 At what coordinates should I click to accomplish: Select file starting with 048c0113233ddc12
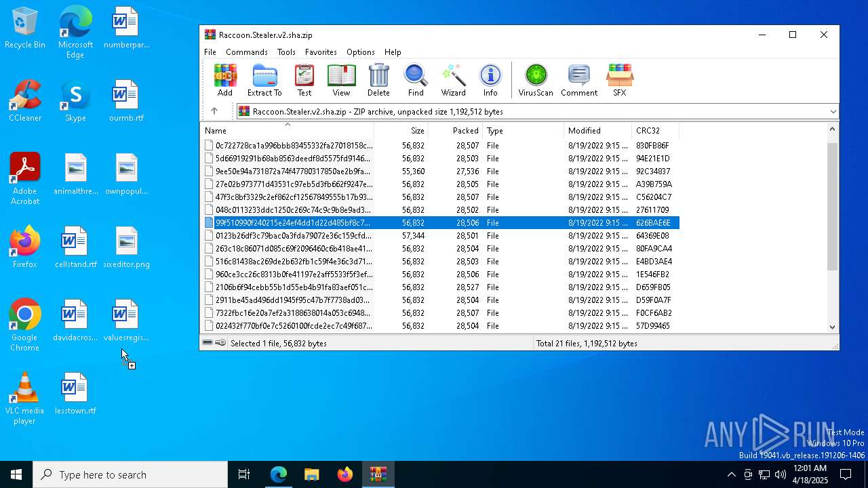pos(441,209)
